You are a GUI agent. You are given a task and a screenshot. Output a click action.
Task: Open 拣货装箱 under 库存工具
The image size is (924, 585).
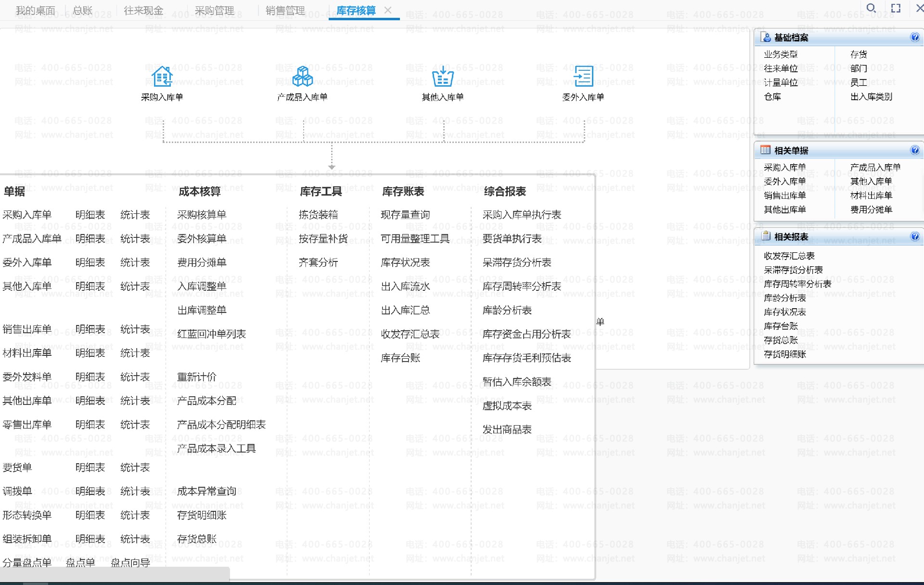(x=318, y=215)
